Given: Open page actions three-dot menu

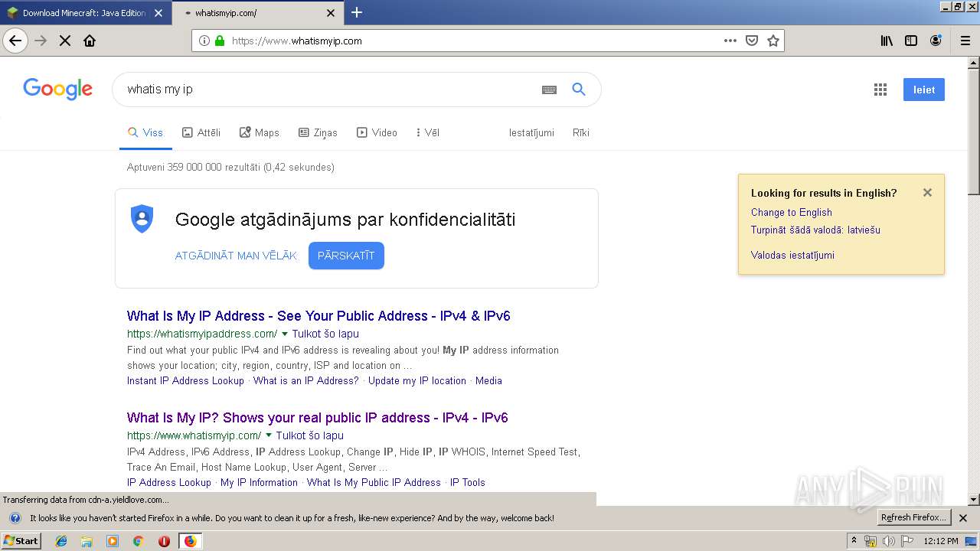Looking at the screenshot, I should (730, 41).
